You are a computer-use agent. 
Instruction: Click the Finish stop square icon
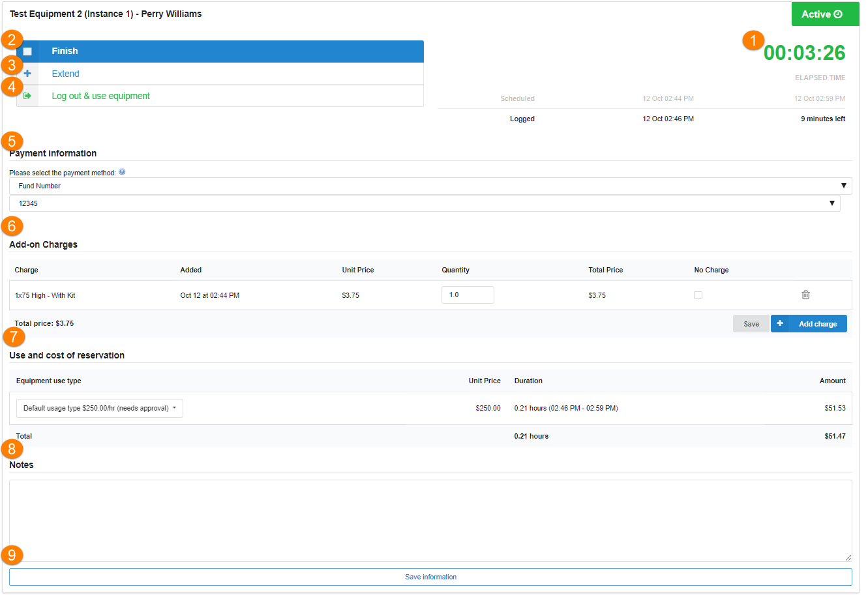pos(27,51)
